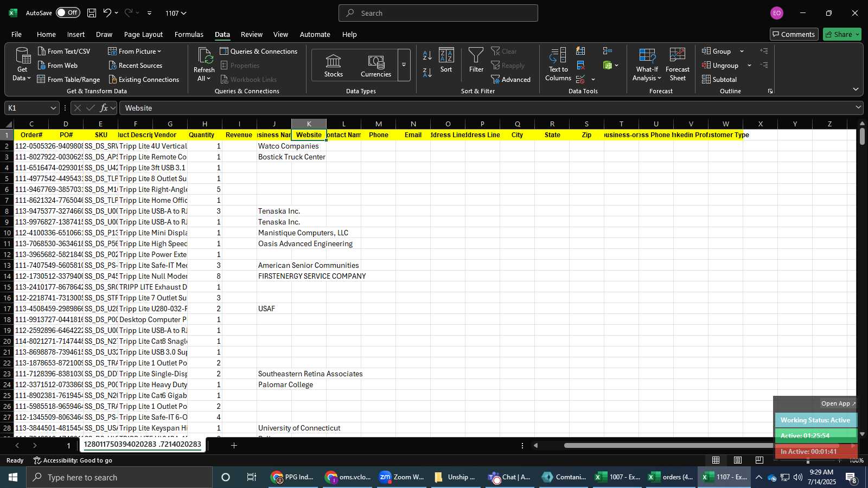Open Name Box dropdown arrow
This screenshot has width=868, height=488.
[x=53, y=108]
